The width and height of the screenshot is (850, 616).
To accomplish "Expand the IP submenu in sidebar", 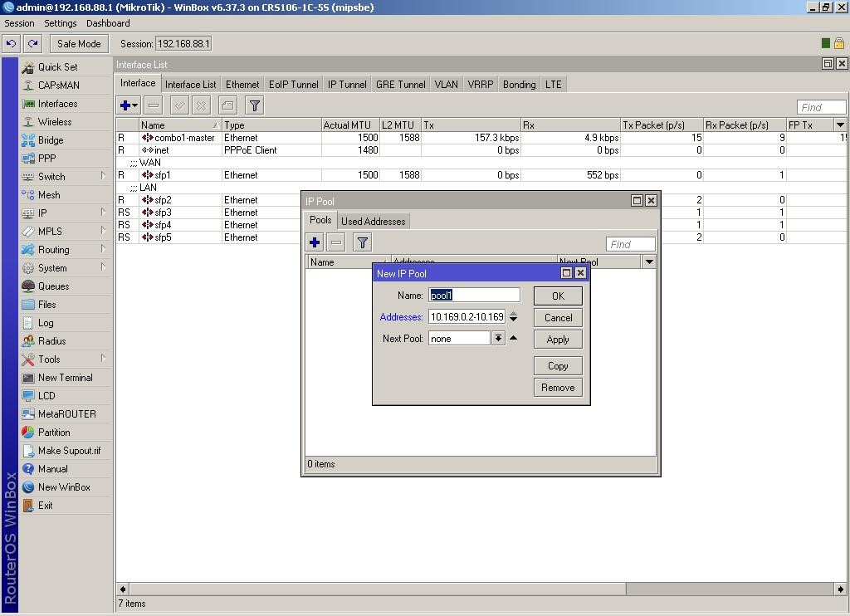I will [42, 213].
